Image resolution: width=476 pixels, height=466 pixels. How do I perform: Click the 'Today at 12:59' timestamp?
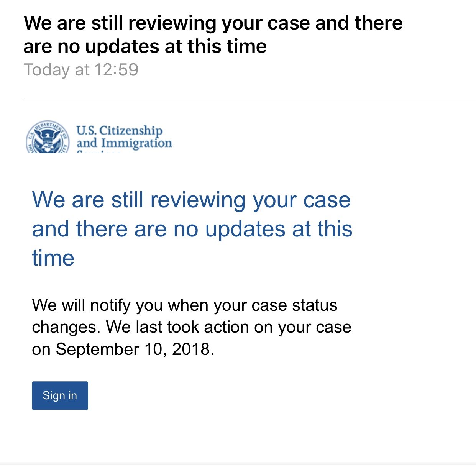(81, 70)
